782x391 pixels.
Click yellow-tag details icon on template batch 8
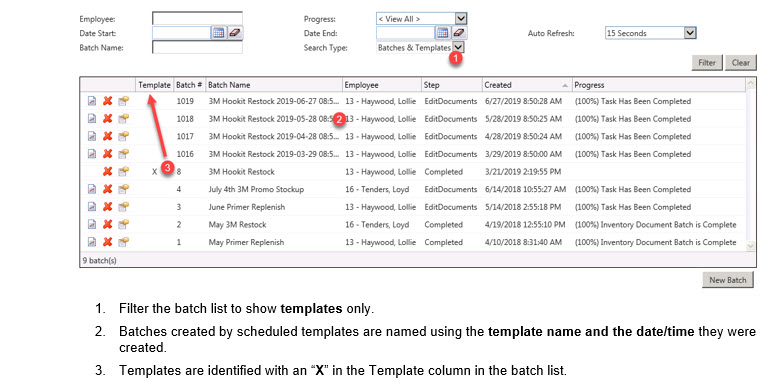123,172
